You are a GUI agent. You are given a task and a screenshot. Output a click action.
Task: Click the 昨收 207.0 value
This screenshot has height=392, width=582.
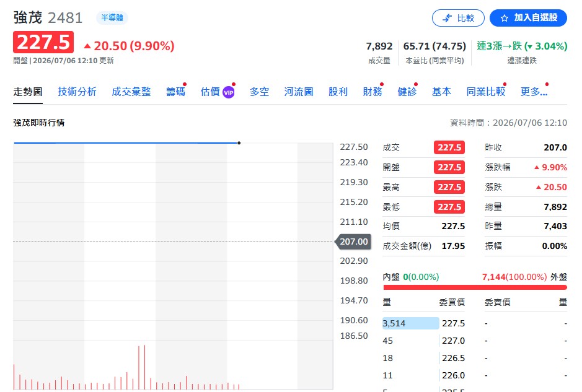click(x=555, y=147)
